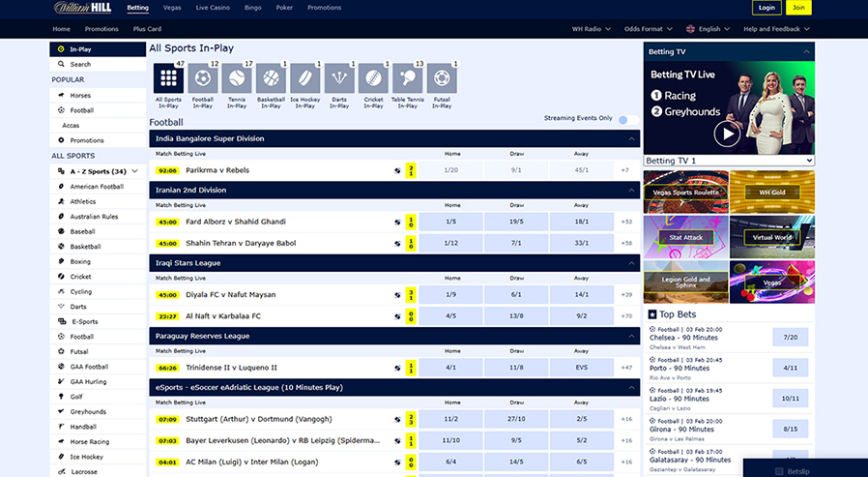This screenshot has width=868, height=477.
Task: Select Ice Hockey In-Play sport icon
Action: tap(305, 78)
